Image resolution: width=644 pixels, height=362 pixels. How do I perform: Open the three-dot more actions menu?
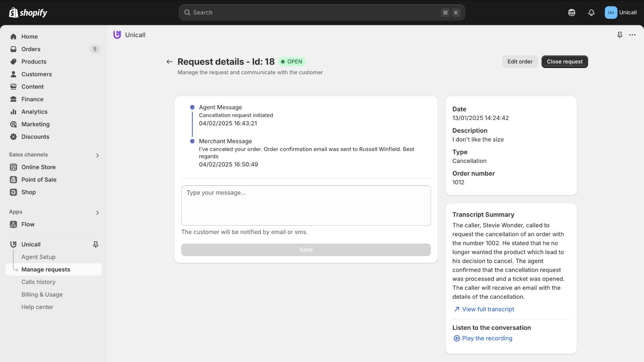(632, 35)
